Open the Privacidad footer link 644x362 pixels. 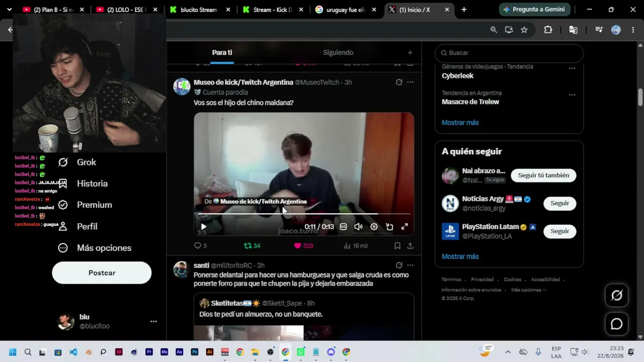tap(482, 280)
